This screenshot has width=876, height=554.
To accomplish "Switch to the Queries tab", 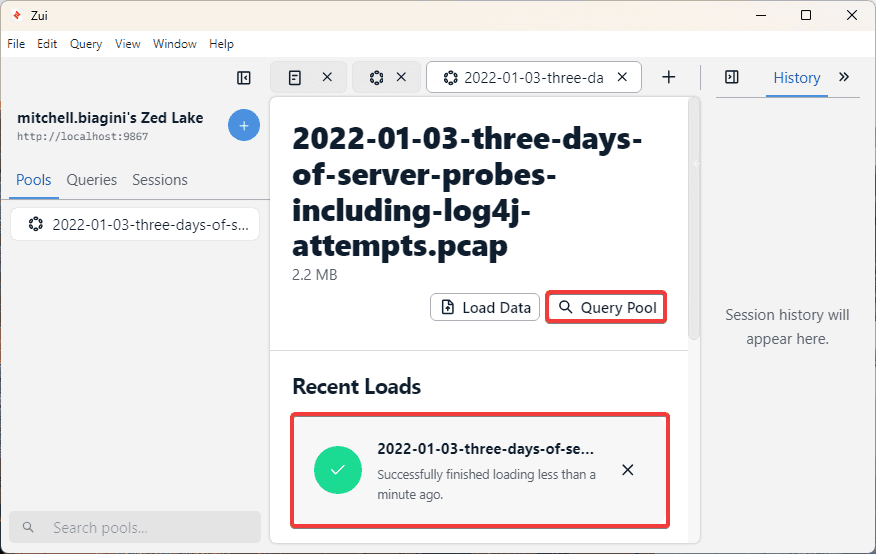I will pos(92,180).
